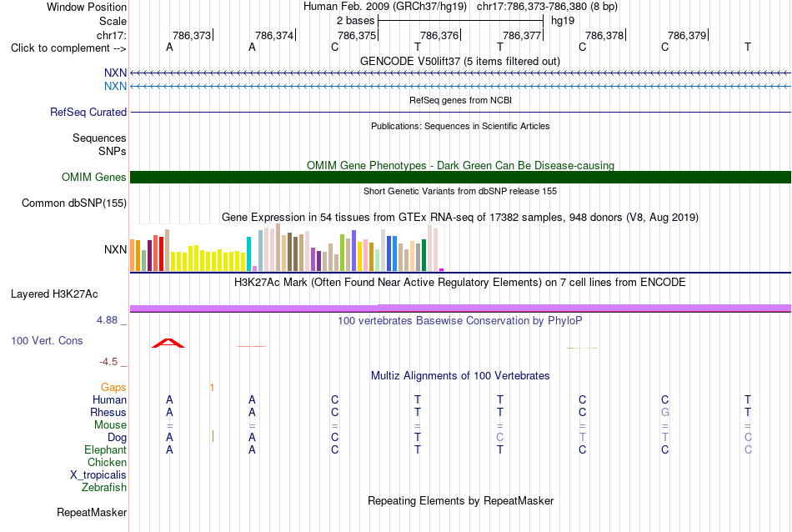Image resolution: width=792 pixels, height=532 pixels.
Task: Click the Human species label
Action: click(x=109, y=399)
